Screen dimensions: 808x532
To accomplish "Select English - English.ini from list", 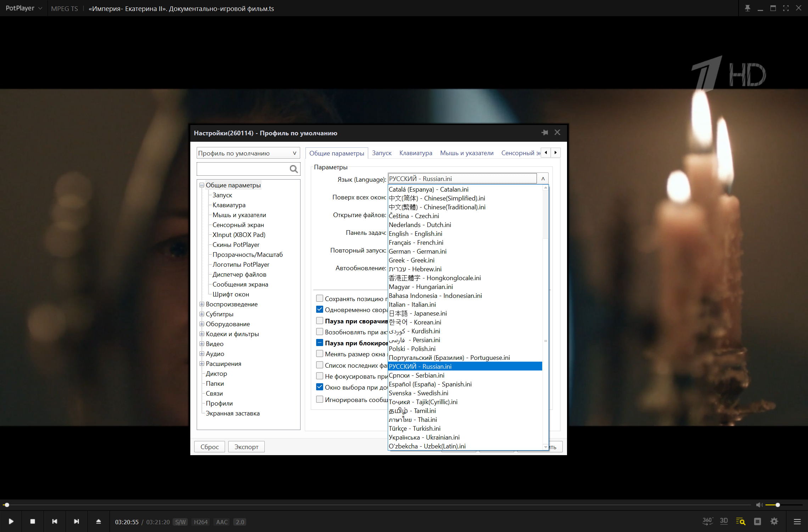I will pos(415,234).
